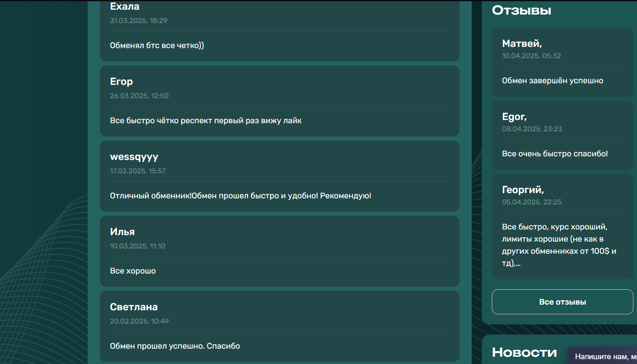Select the reviewer name 'Егор'
Screen dimensions: 637x364
coord(121,82)
